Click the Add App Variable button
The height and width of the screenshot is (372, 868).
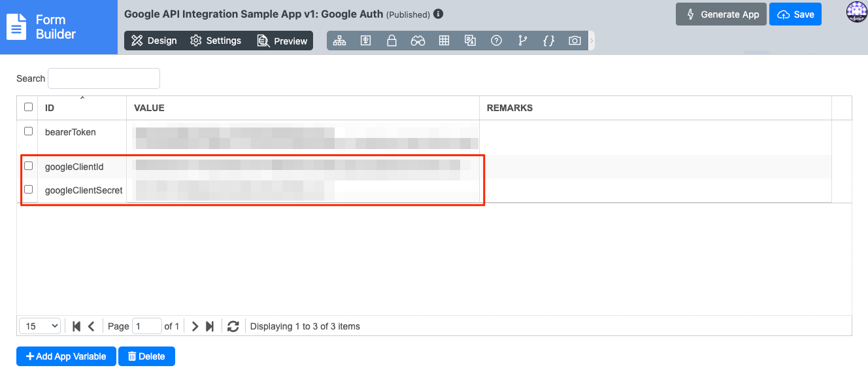66,356
